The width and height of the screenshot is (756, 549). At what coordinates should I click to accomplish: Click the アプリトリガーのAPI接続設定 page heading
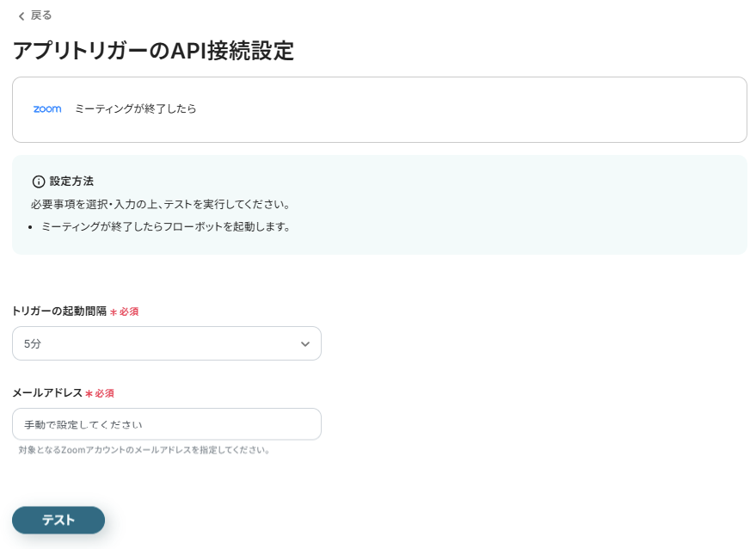tap(153, 51)
